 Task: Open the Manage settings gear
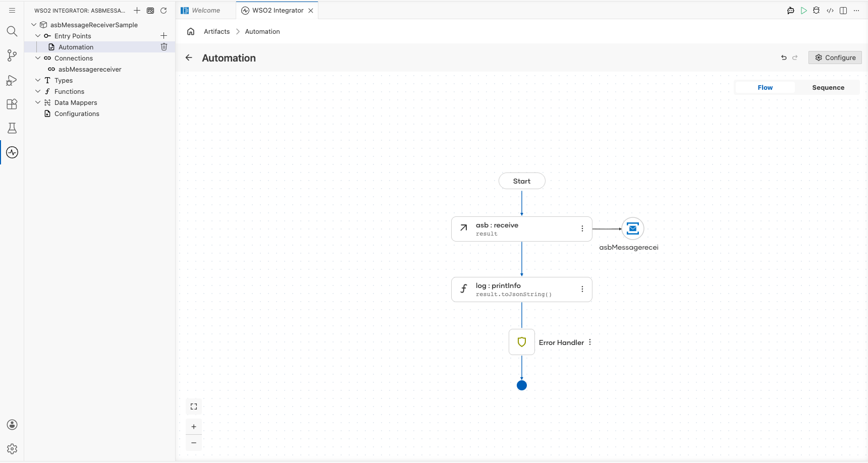tap(12, 449)
